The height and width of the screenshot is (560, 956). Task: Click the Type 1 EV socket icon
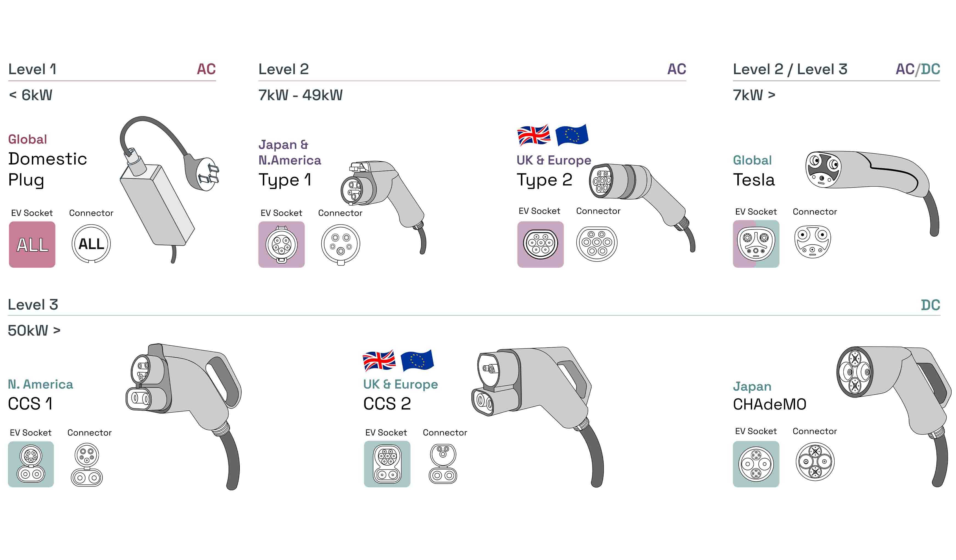pos(281,245)
